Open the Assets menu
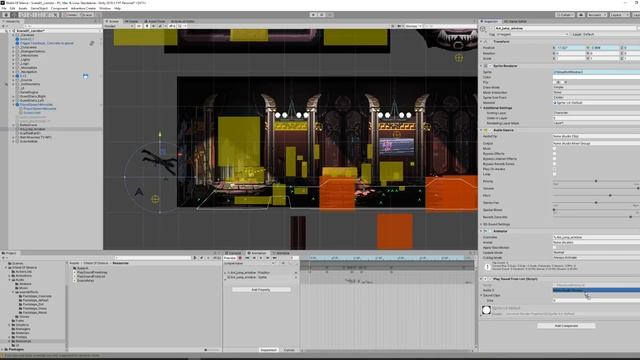Image resolution: width=640 pixels, height=360 pixels. tap(23, 8)
